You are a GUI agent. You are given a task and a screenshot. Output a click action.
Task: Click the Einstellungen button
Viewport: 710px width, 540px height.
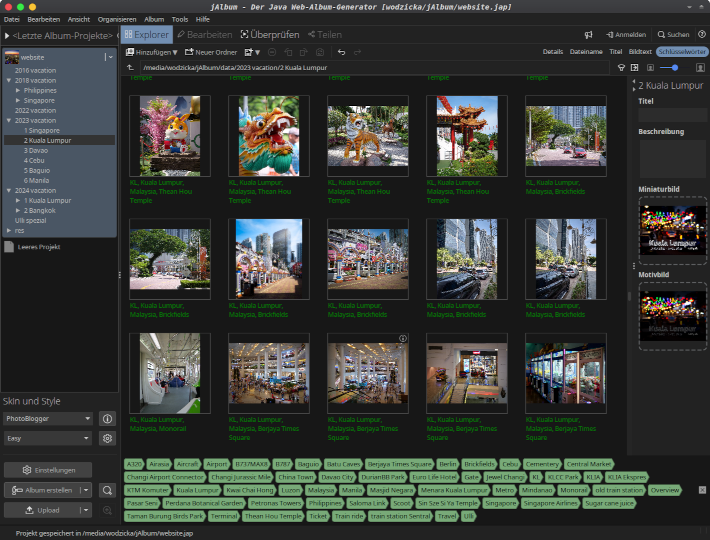[49, 470]
